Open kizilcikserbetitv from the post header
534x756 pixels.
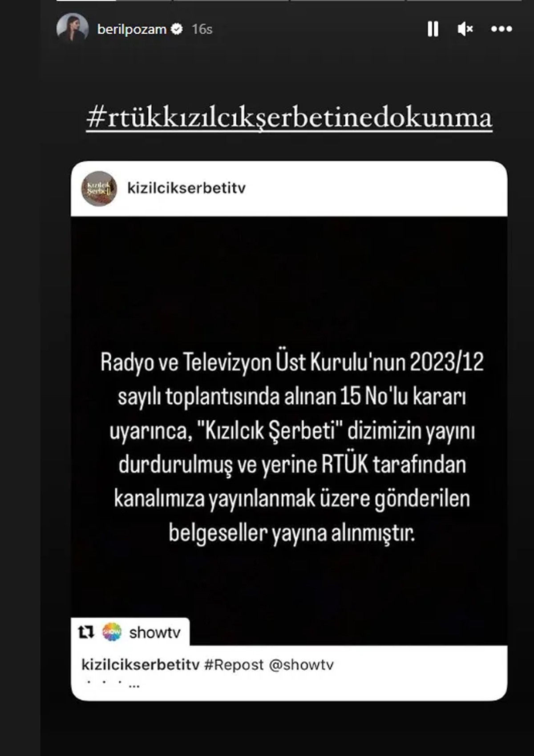(x=186, y=188)
